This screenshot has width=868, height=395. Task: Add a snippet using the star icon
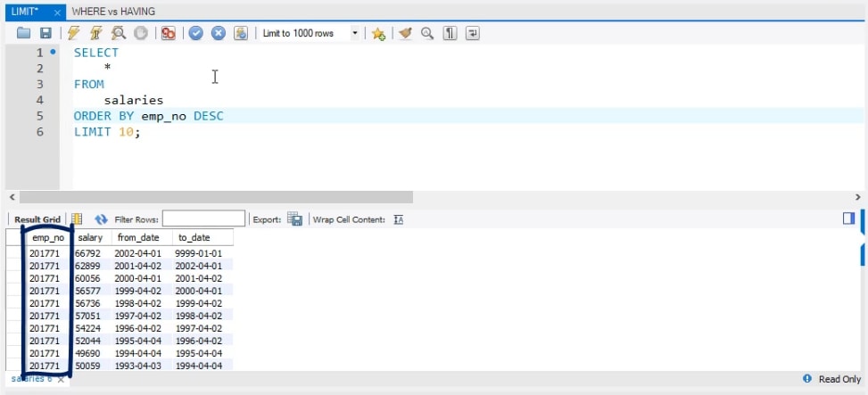(378, 33)
